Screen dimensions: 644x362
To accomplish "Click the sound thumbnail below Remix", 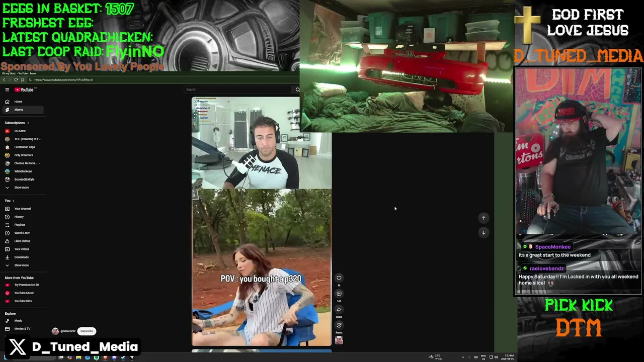I will [x=339, y=340].
